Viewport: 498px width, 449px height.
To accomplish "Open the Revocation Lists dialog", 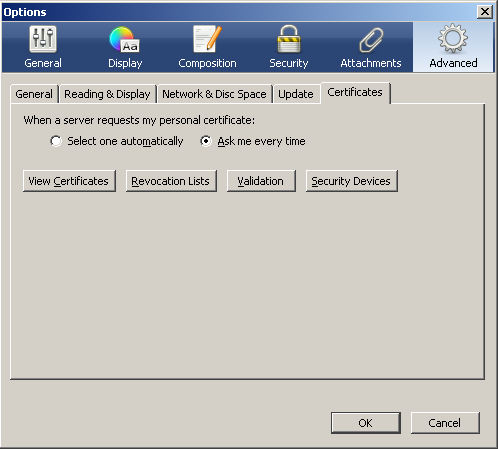I will click(x=171, y=181).
